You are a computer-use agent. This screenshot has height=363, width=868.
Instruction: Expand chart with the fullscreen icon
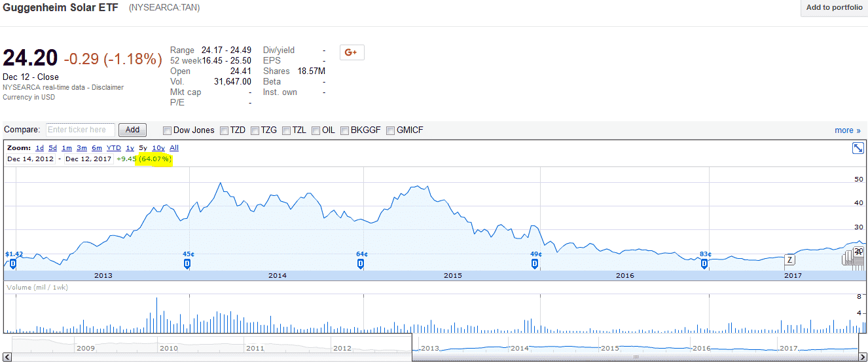[x=858, y=148]
